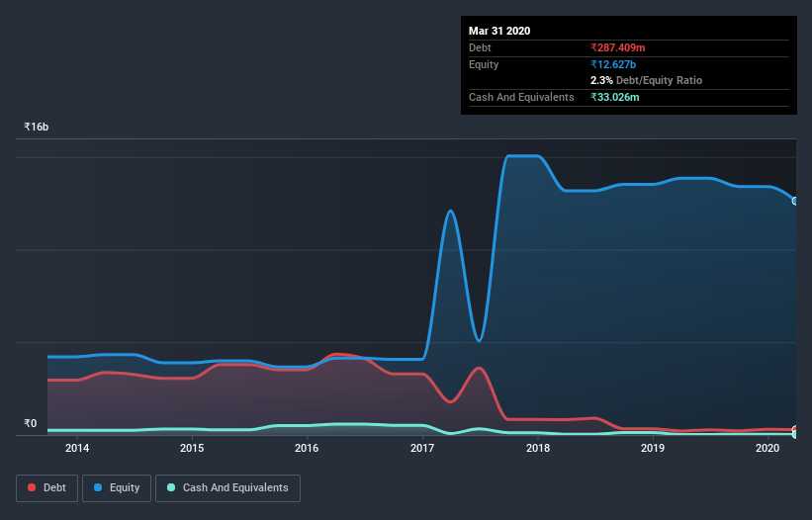Viewport: 812px width, 520px height.
Task: Click the 2020 x-axis label
Action: [767, 448]
